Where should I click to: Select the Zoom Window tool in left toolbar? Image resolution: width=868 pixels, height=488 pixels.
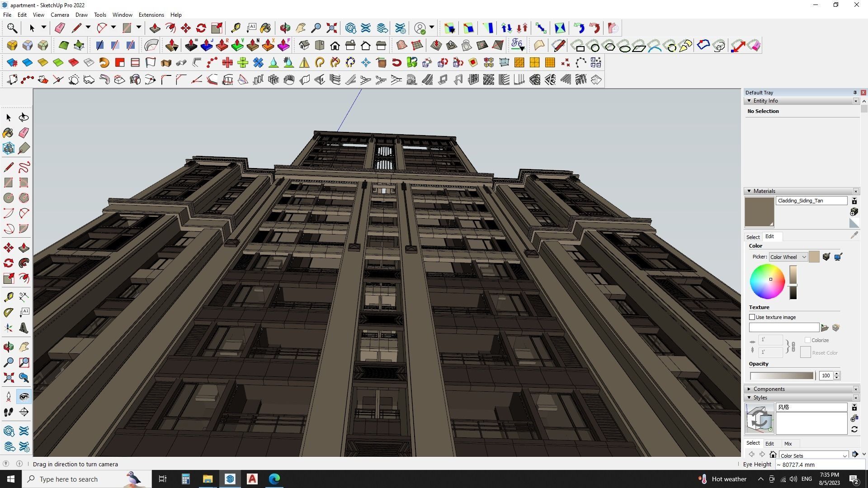[x=24, y=362]
